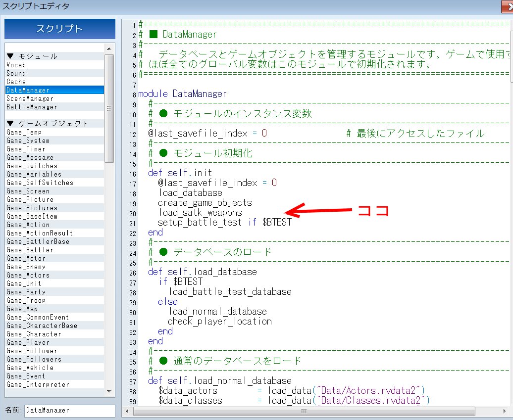Select the Game_Map script

(22, 309)
